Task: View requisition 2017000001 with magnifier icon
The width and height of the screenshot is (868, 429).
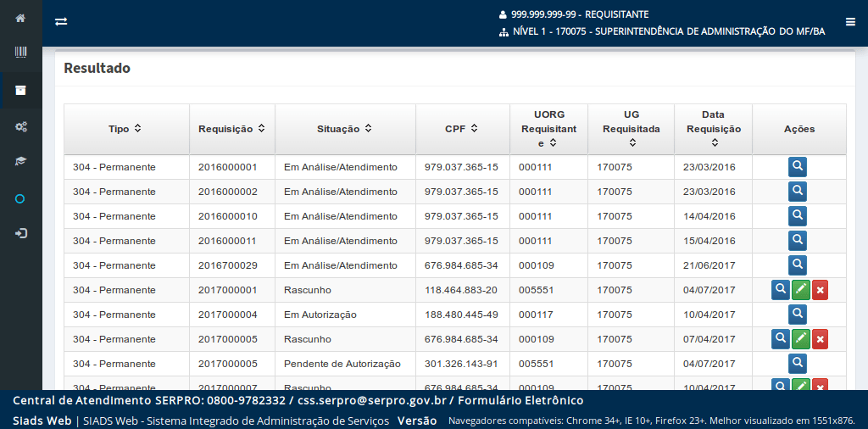Action: tap(781, 289)
